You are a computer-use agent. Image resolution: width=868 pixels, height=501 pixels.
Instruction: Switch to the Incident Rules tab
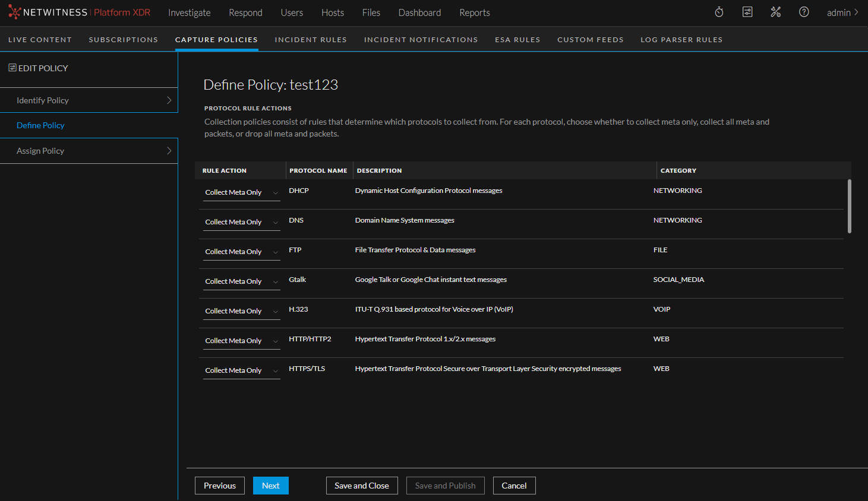(x=311, y=39)
